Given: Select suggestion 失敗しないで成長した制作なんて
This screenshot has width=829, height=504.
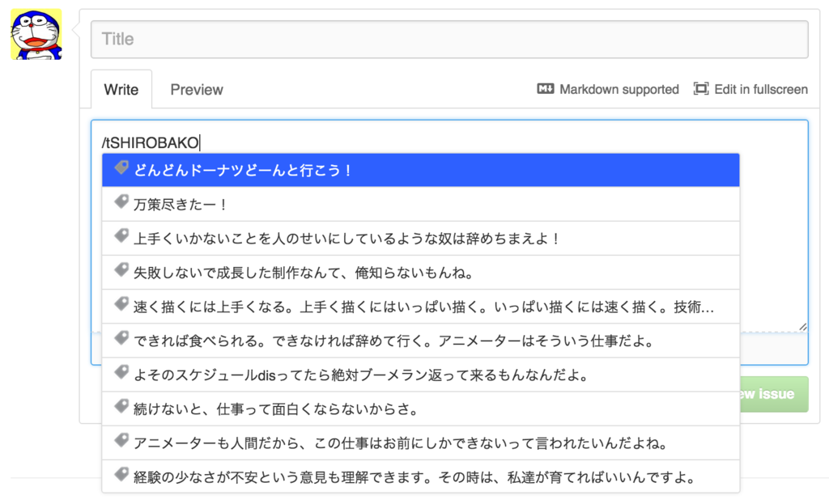Looking at the screenshot, I should [x=421, y=273].
